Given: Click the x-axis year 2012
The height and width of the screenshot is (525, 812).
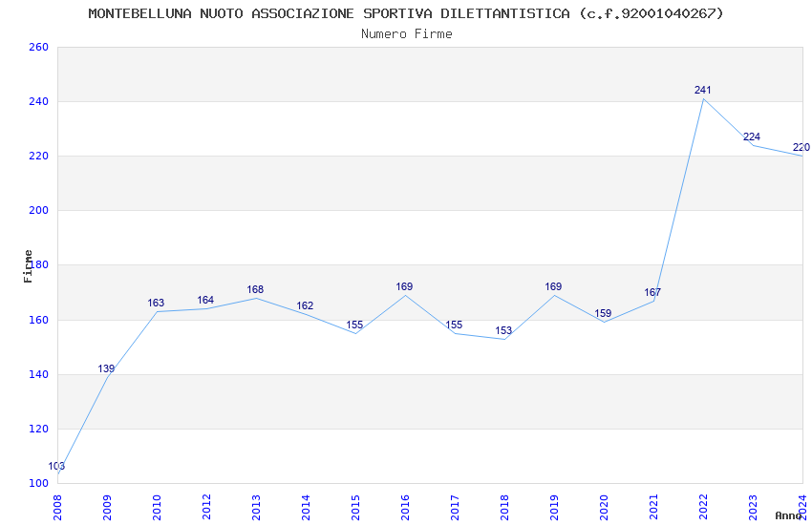Looking at the screenshot, I should pyautogui.click(x=206, y=508).
